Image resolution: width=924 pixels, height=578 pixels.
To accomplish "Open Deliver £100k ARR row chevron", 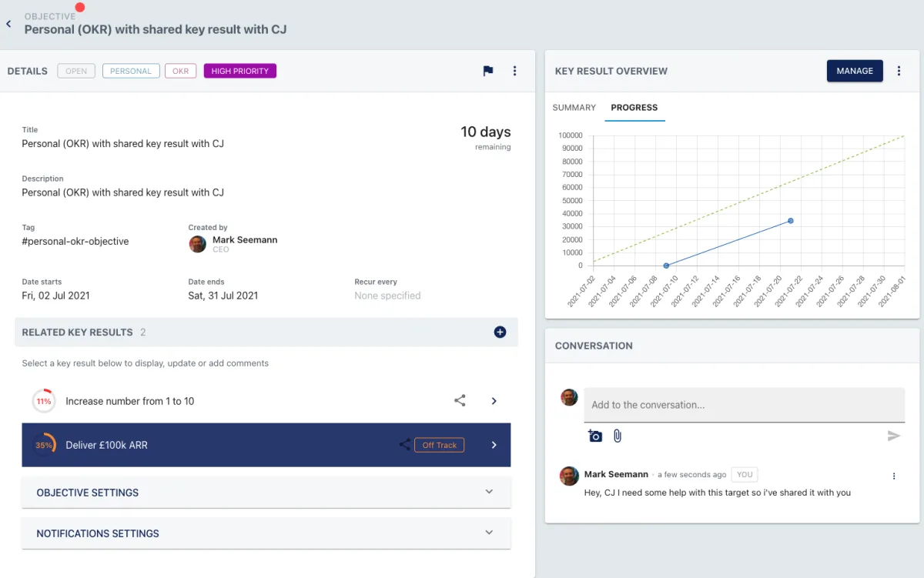I will pyautogui.click(x=494, y=445).
